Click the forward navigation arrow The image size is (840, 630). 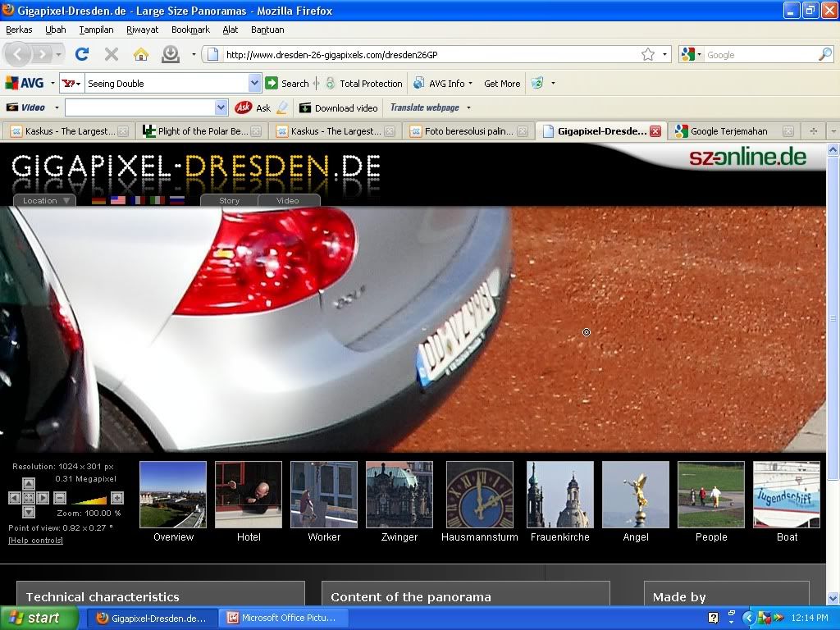click(42, 54)
